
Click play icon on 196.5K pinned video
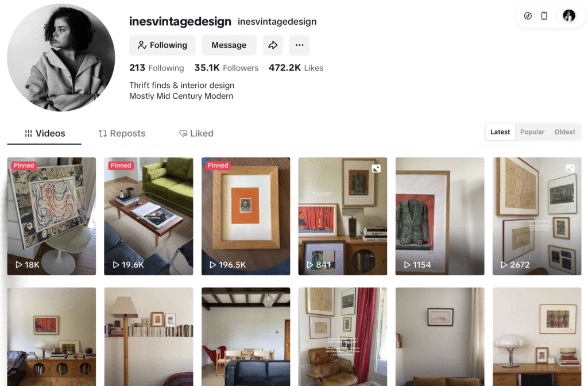tap(212, 265)
